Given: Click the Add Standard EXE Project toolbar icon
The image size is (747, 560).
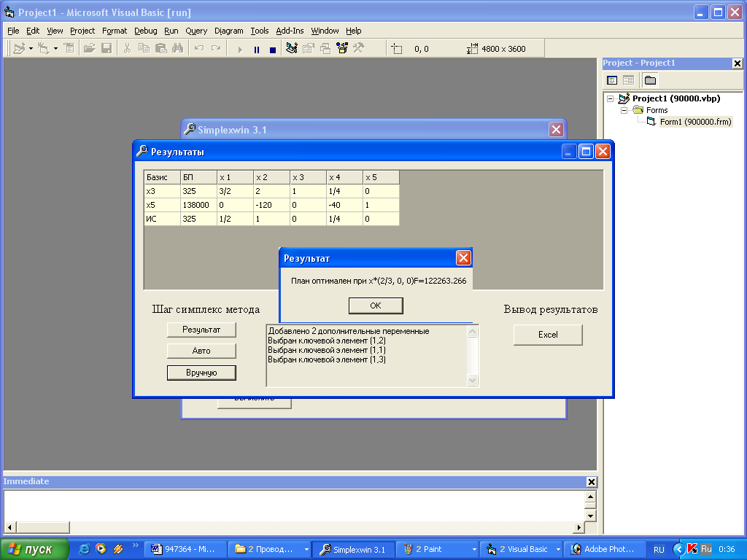Looking at the screenshot, I should (19, 49).
